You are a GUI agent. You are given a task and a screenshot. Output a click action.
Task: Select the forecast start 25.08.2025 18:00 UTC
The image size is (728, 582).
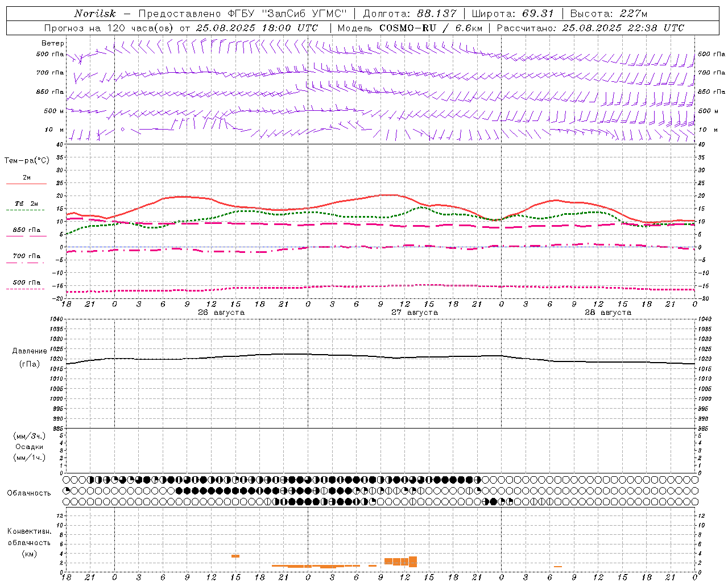click(257, 28)
